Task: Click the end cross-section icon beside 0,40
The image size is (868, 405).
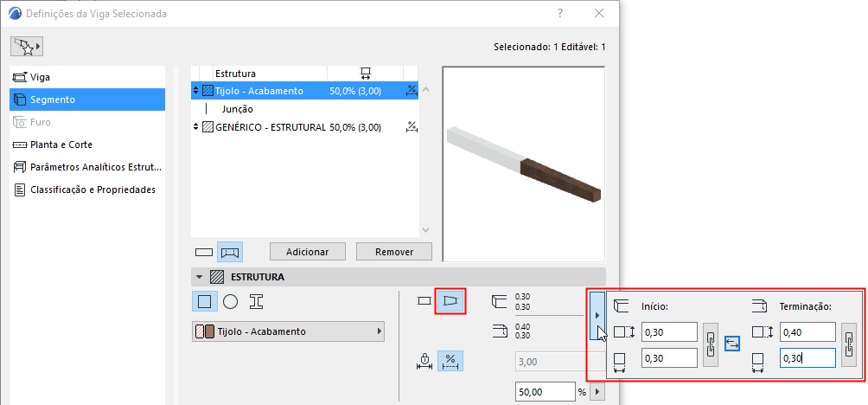Action: click(499, 331)
